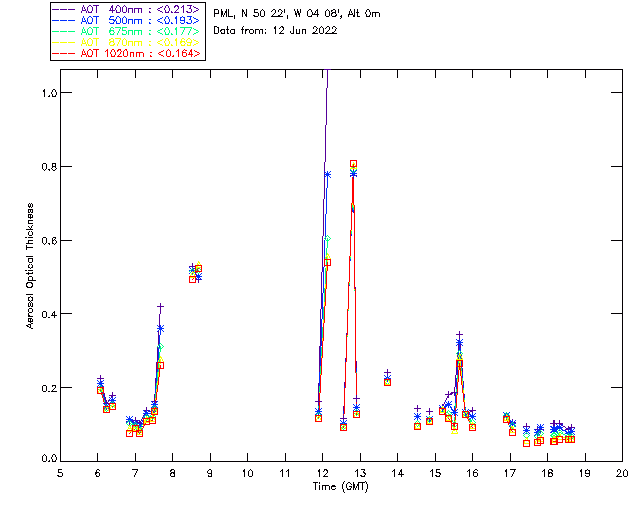Screen dimensions: 640x512
Task: Click the y-axis tick label 1.0
Action: [x=49, y=93]
